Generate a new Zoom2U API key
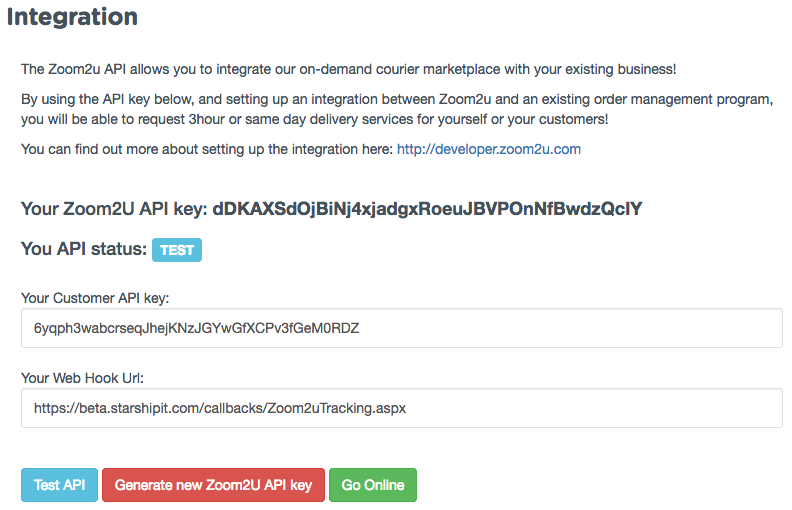 coord(213,485)
